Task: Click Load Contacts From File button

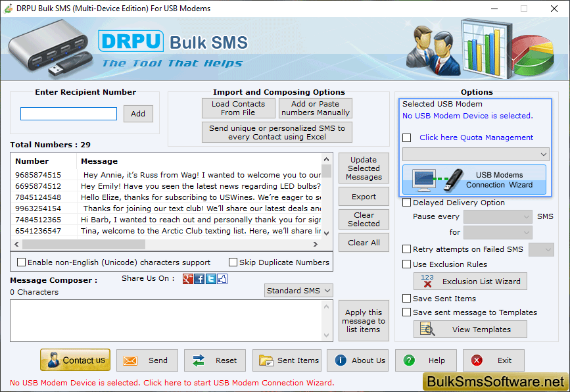Action: click(239, 109)
